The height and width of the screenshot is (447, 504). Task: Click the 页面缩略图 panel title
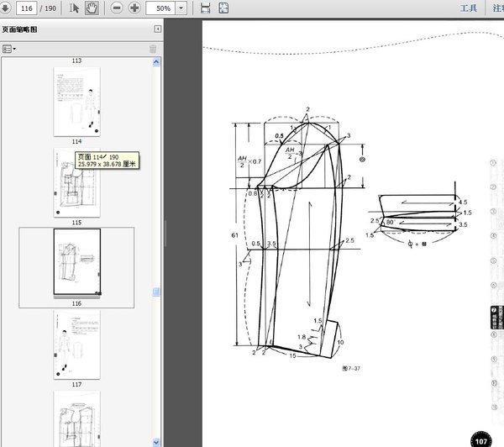(x=19, y=29)
